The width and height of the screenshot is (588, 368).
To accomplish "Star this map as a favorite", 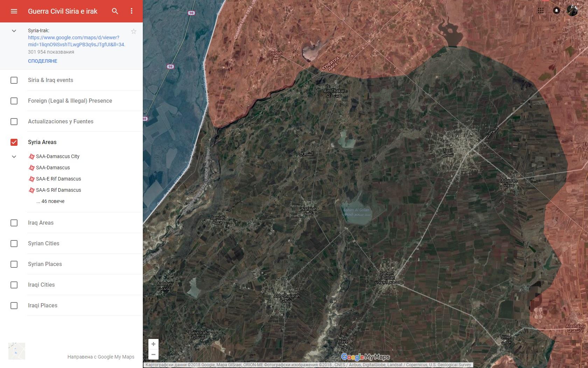I will tap(134, 32).
